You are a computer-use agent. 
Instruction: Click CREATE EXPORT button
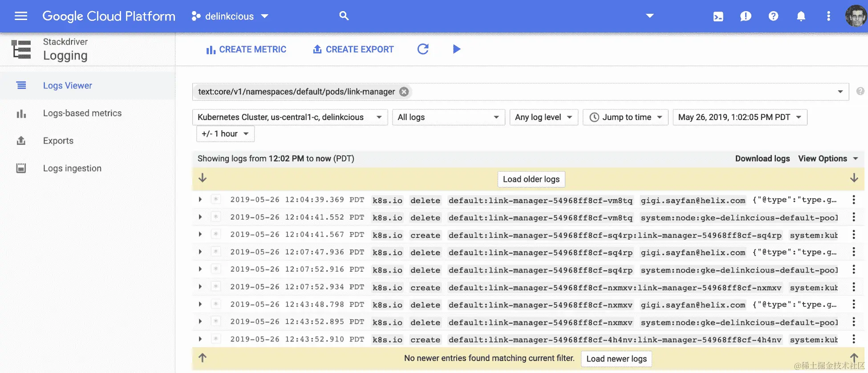coord(353,49)
